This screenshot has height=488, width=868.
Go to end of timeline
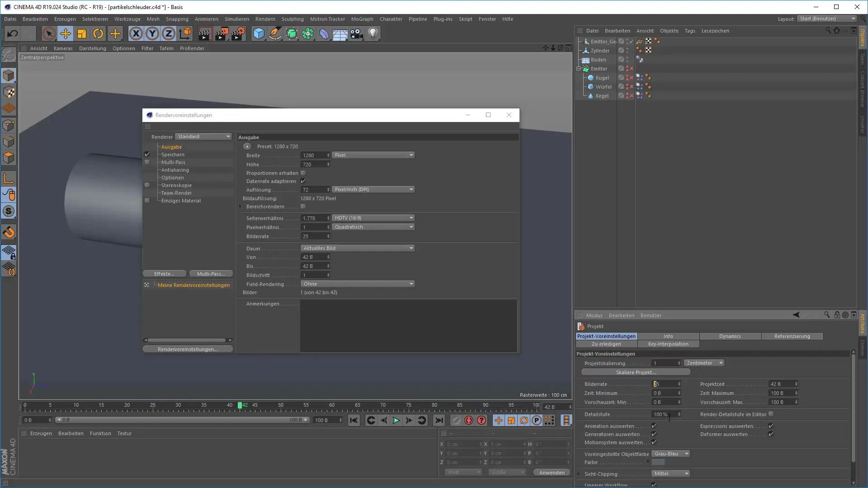(439, 421)
